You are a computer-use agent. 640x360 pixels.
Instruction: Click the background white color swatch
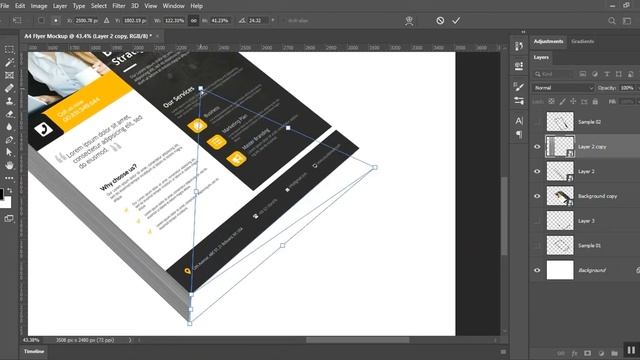7,203
